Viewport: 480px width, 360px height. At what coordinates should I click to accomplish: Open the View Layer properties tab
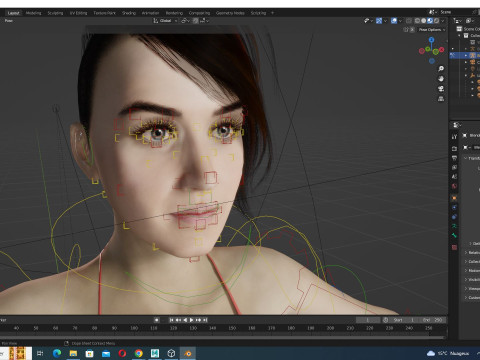[x=454, y=167]
